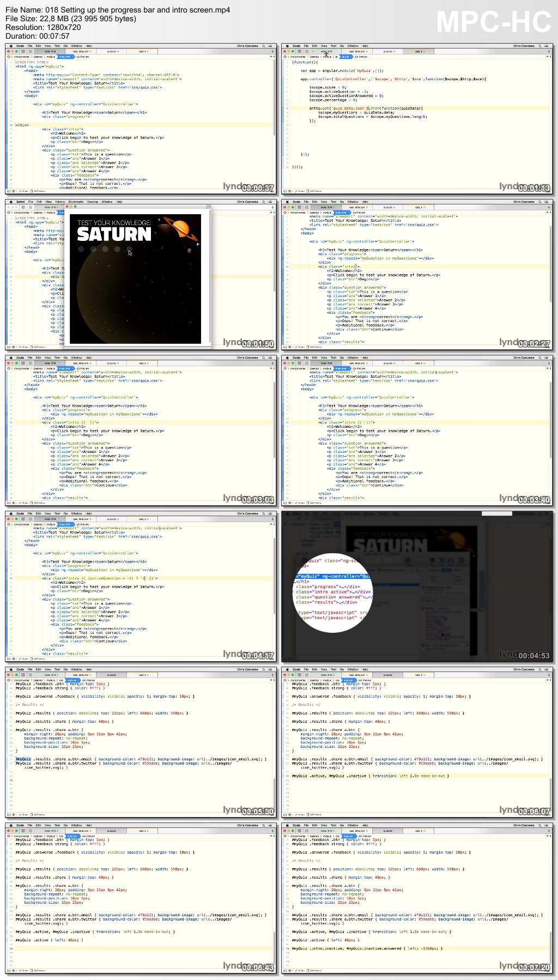Click the Preview path item in the 00:00:37 frame
Screen dimensions: 558x980
(83, 57)
